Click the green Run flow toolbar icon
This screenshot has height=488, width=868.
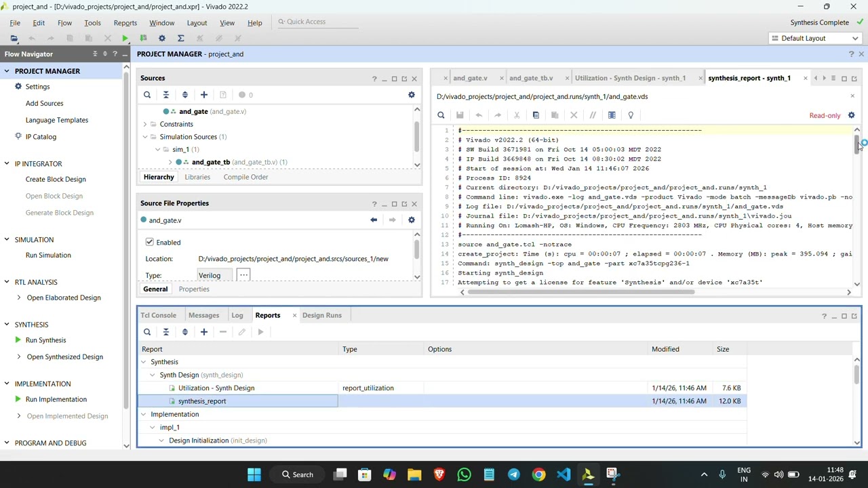125,38
